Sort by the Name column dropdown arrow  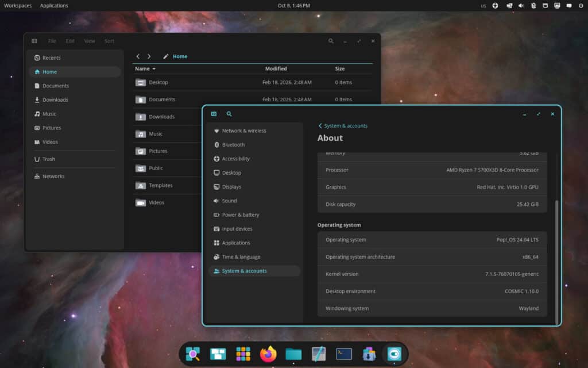[154, 69]
